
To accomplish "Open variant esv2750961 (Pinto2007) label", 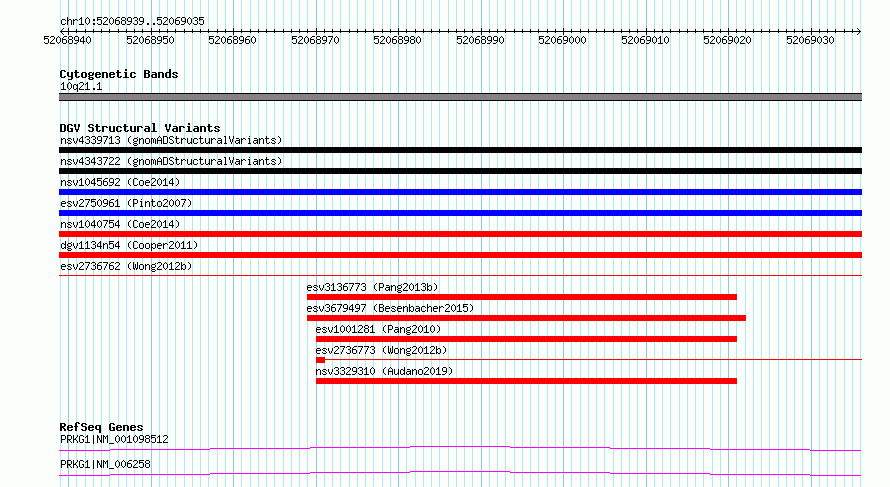I will [x=126, y=203].
